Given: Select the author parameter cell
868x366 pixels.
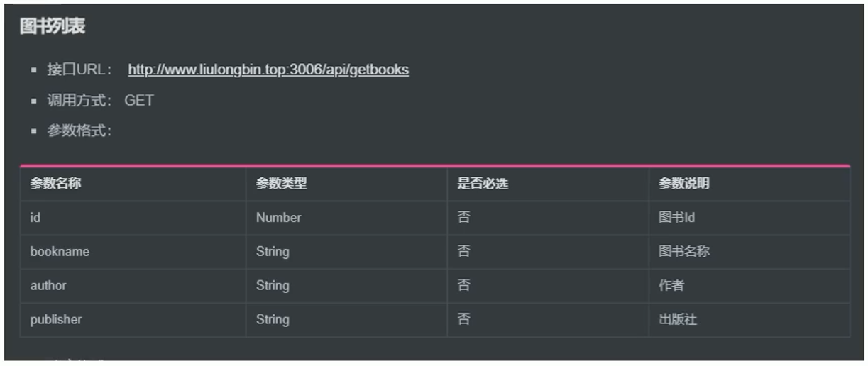Looking at the screenshot, I should (133, 286).
